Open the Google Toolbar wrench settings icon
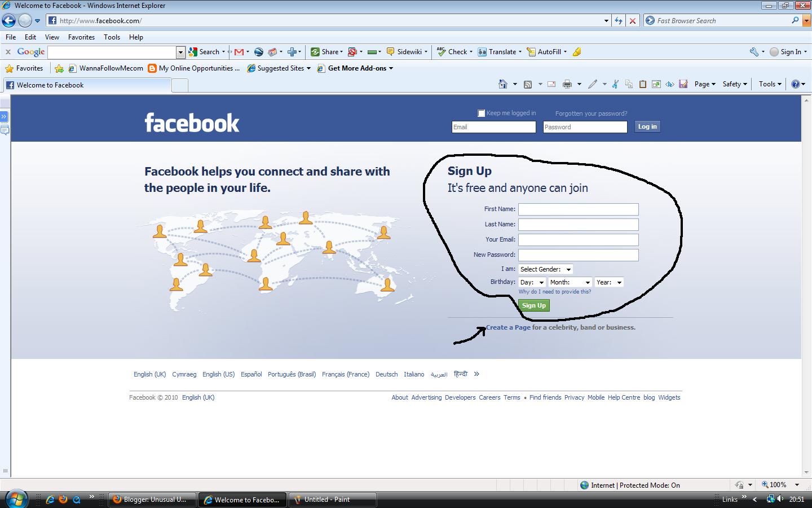This screenshot has width=812, height=508. [x=754, y=52]
